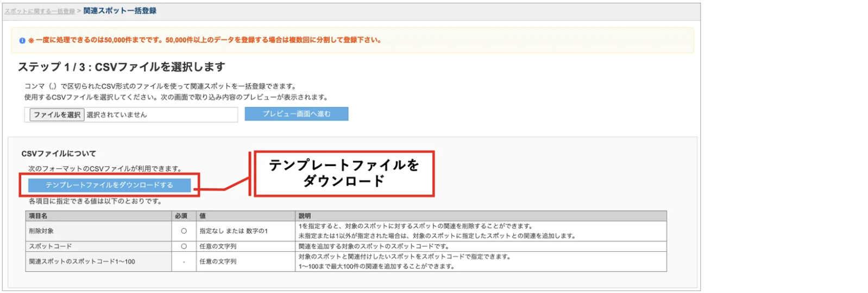Select the 関連スポットのスポットコード1〜100 cell
Image resolution: width=868 pixels, height=293 pixels.
point(98,262)
